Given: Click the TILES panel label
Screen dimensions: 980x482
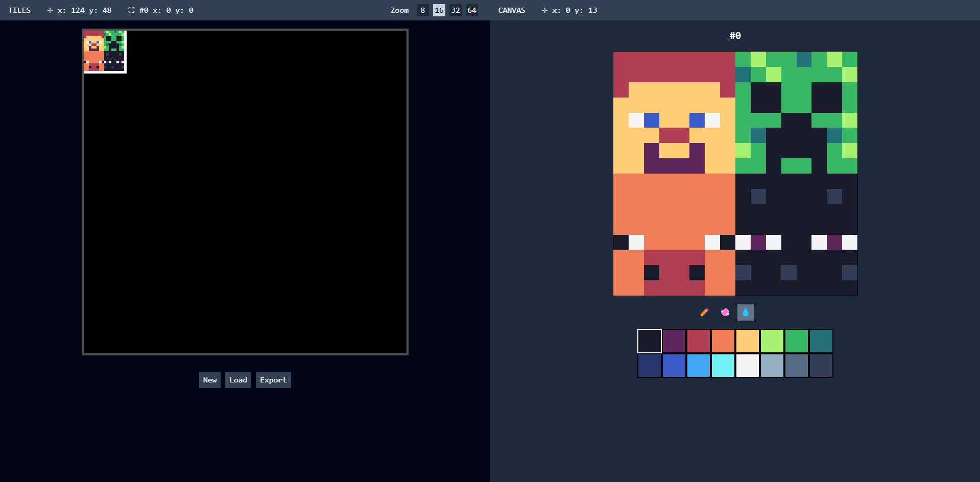Looking at the screenshot, I should (x=19, y=10).
